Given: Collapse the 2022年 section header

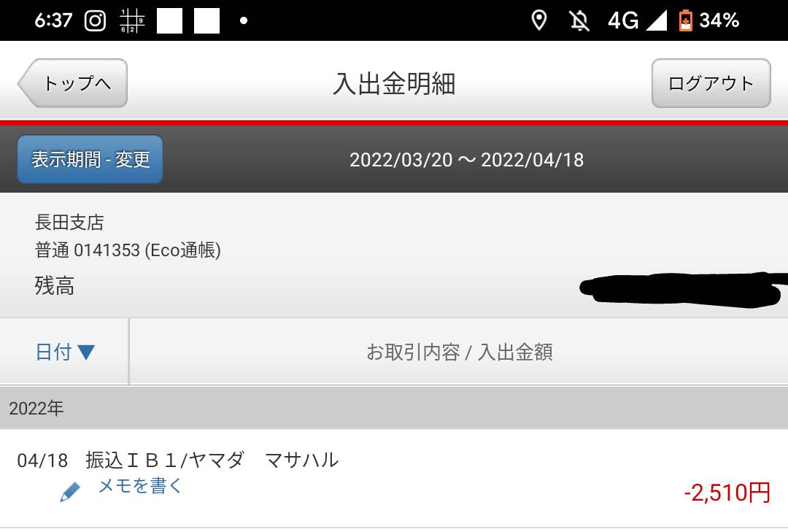Looking at the screenshot, I should [x=394, y=408].
